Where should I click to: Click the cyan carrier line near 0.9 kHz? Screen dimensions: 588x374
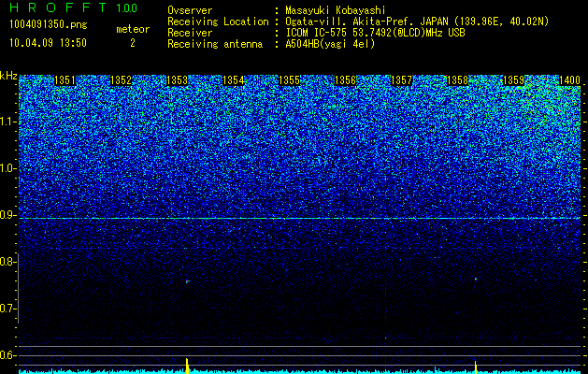300,218
